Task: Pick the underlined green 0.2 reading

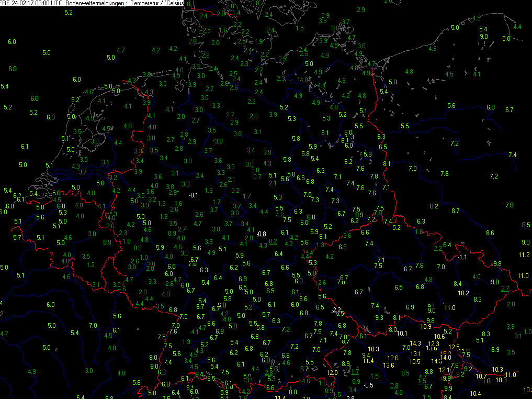Action: coord(273,241)
